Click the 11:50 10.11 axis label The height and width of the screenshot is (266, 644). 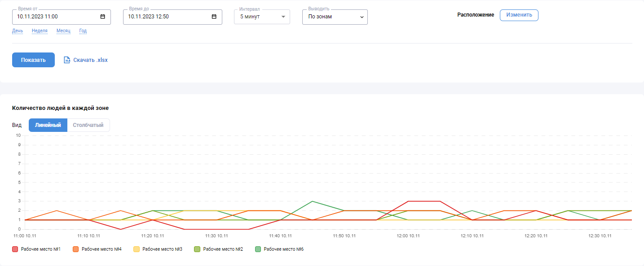coord(344,235)
